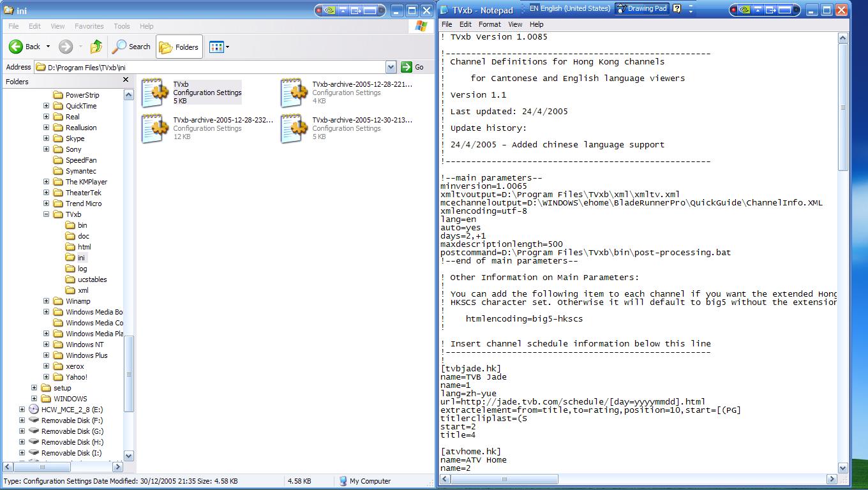
Task: Close the Folders side panel
Action: (x=126, y=80)
